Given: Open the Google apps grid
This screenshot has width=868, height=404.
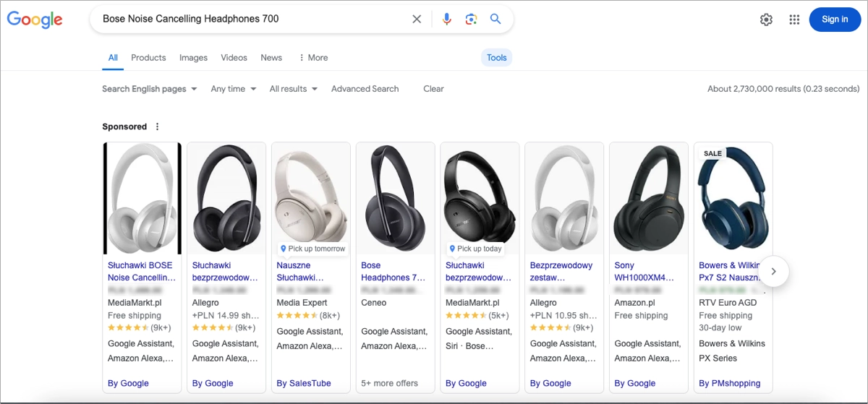Looking at the screenshot, I should point(794,20).
